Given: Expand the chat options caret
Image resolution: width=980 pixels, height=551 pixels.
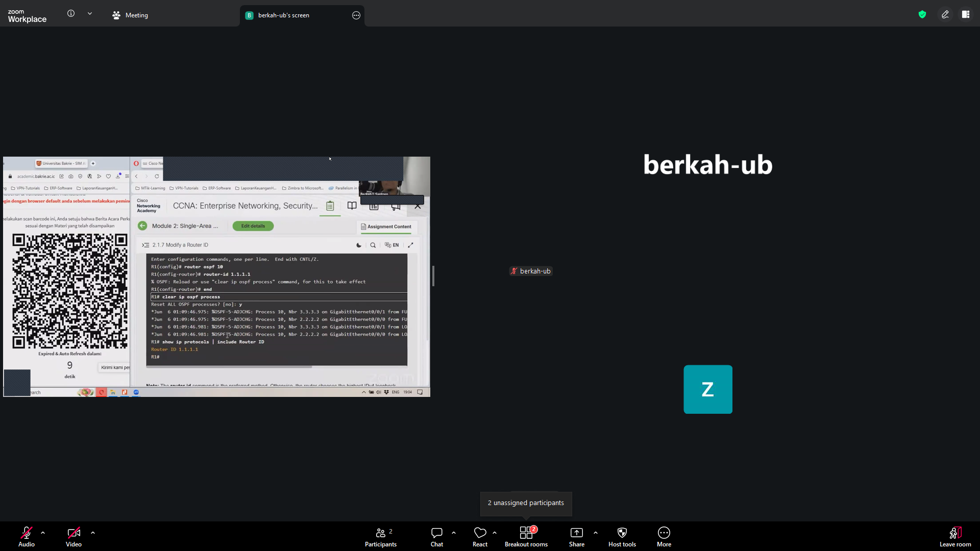Looking at the screenshot, I should 454,533.
